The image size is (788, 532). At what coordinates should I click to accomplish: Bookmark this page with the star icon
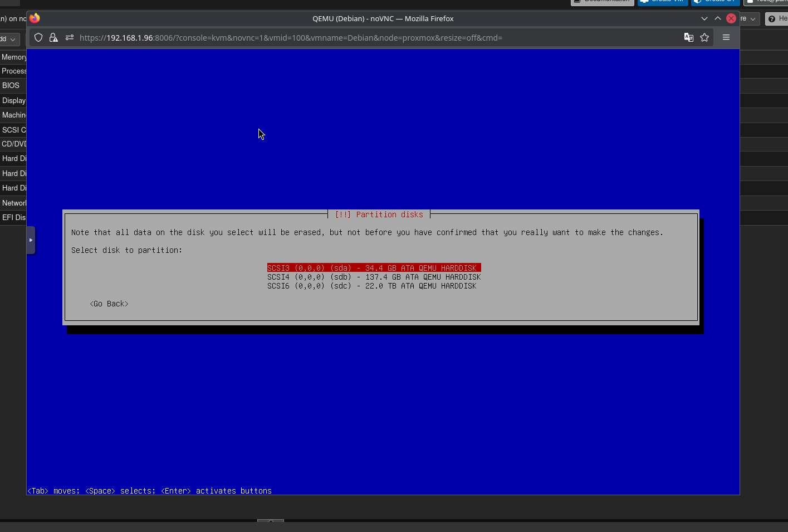[x=704, y=37]
